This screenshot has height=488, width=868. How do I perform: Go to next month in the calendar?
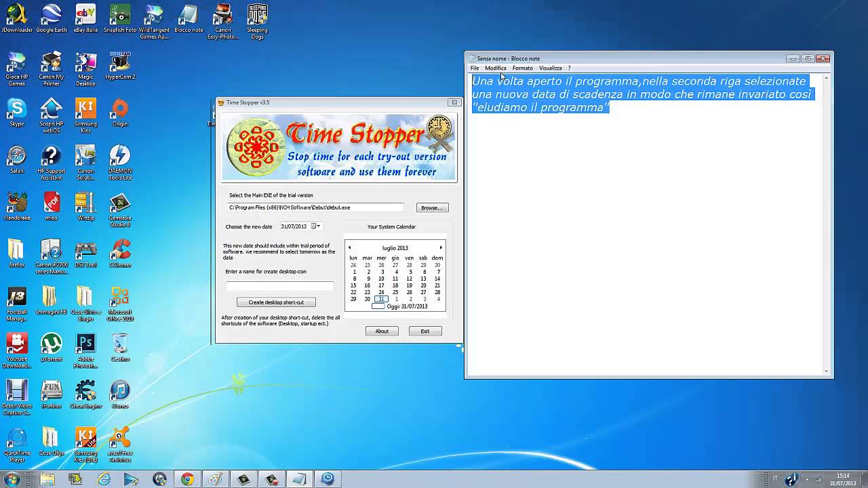click(x=441, y=247)
